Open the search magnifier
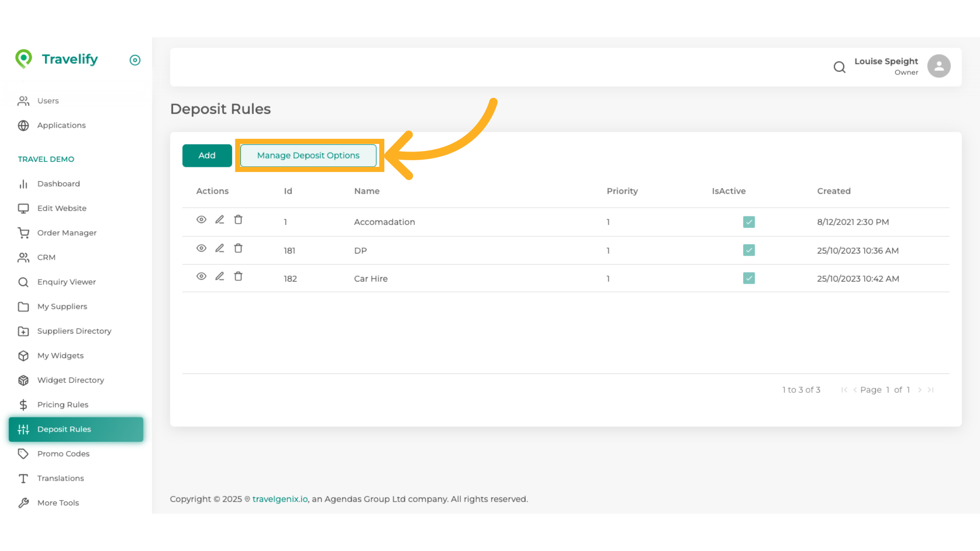Image resolution: width=980 pixels, height=551 pixels. [x=840, y=67]
